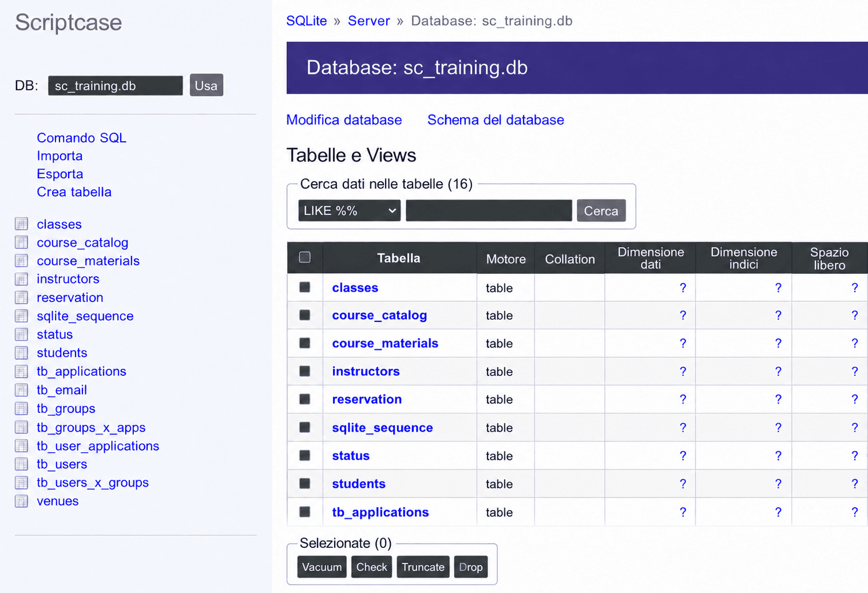Click table icon beside tb_users in sidebar
Image resolution: width=868 pixels, height=593 pixels.
22,464
